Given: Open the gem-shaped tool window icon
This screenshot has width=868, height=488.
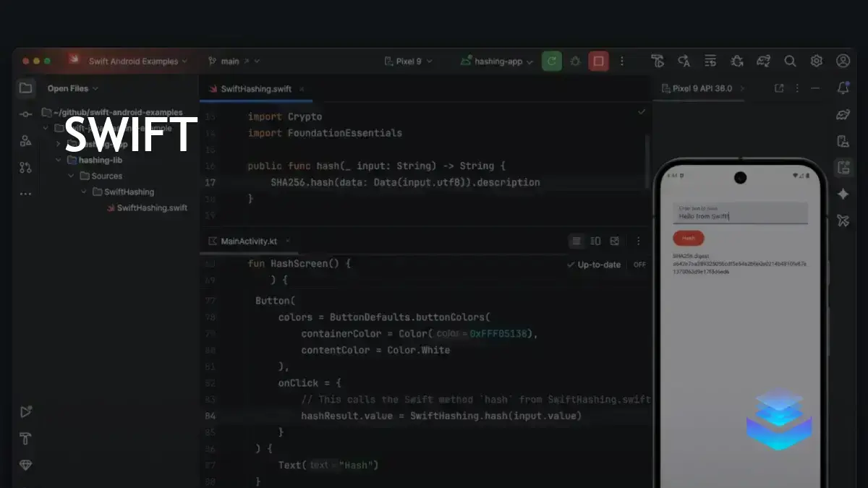Looking at the screenshot, I should click(x=25, y=465).
